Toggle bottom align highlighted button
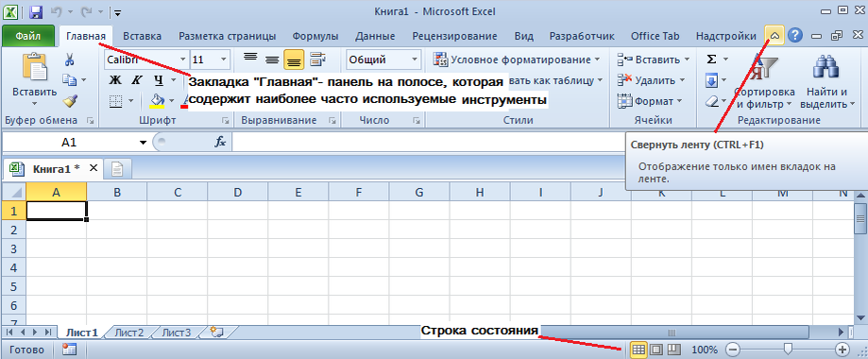Image resolution: width=868 pixels, height=359 pixels. click(x=294, y=60)
